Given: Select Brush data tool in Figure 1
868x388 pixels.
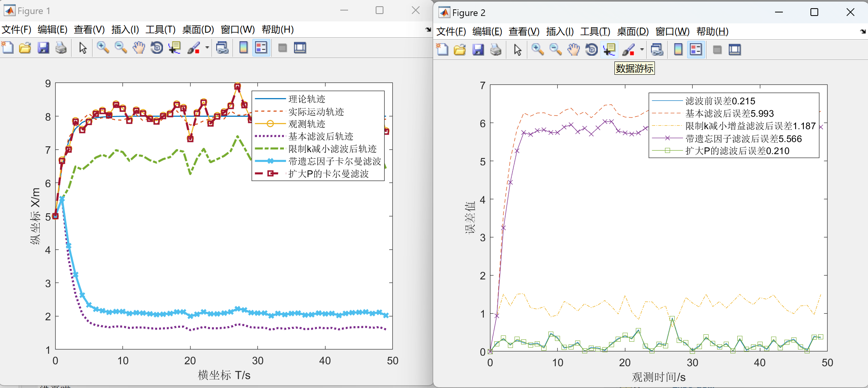Looking at the screenshot, I should 194,48.
